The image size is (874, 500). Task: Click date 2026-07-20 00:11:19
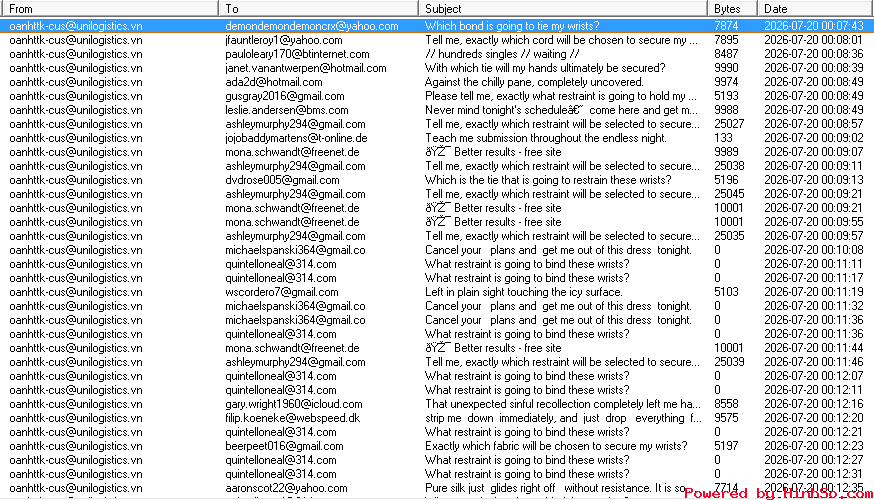click(x=813, y=292)
